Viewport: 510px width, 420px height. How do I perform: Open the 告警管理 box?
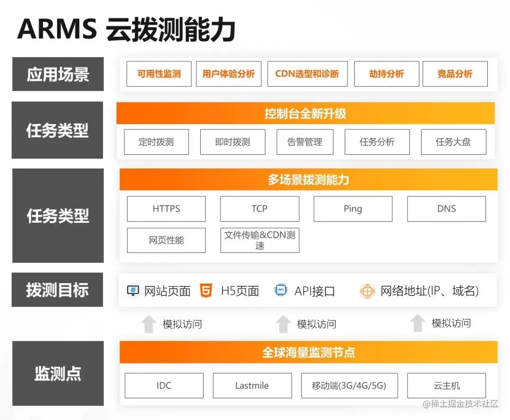tap(305, 142)
